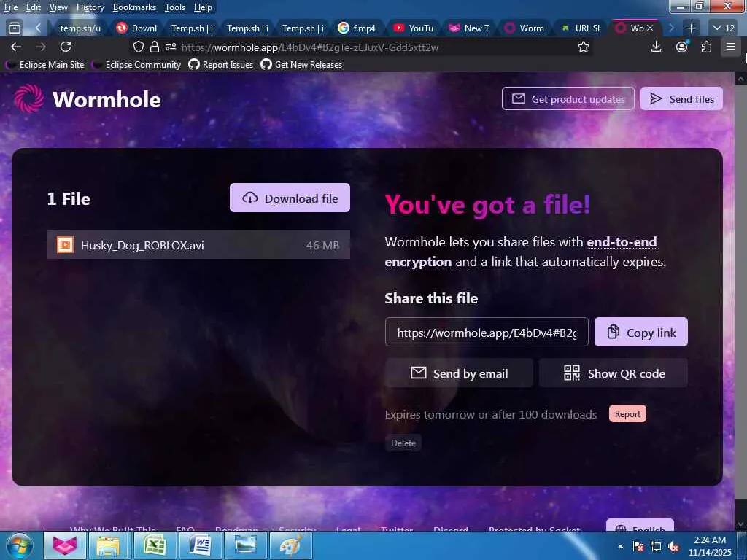
Task: Open the Edit menu
Action: click(34, 7)
